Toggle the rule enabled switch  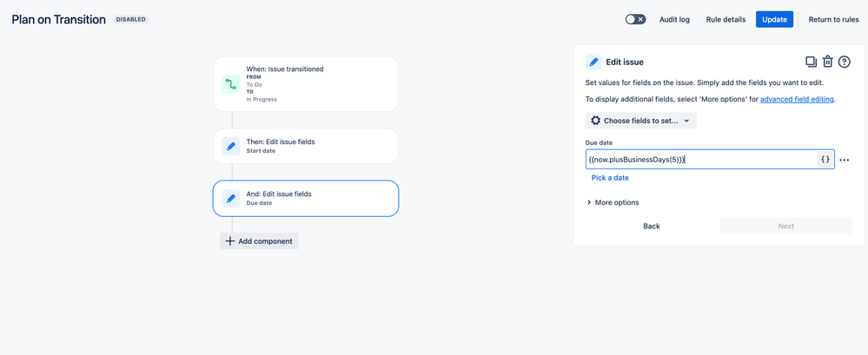point(635,19)
